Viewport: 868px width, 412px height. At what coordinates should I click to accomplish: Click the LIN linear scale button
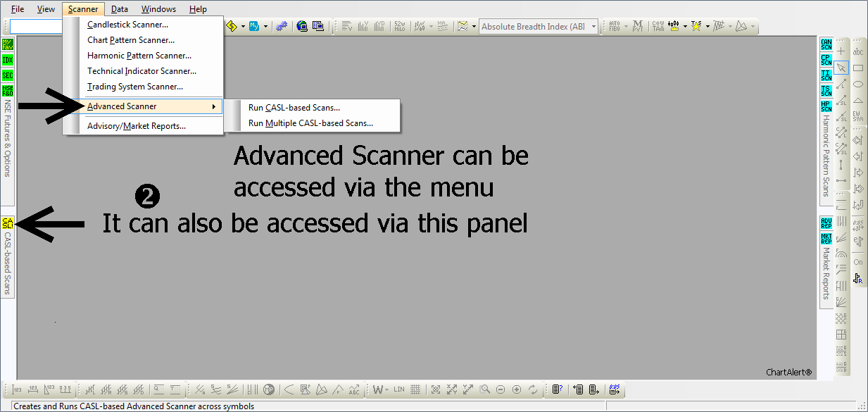(399, 389)
